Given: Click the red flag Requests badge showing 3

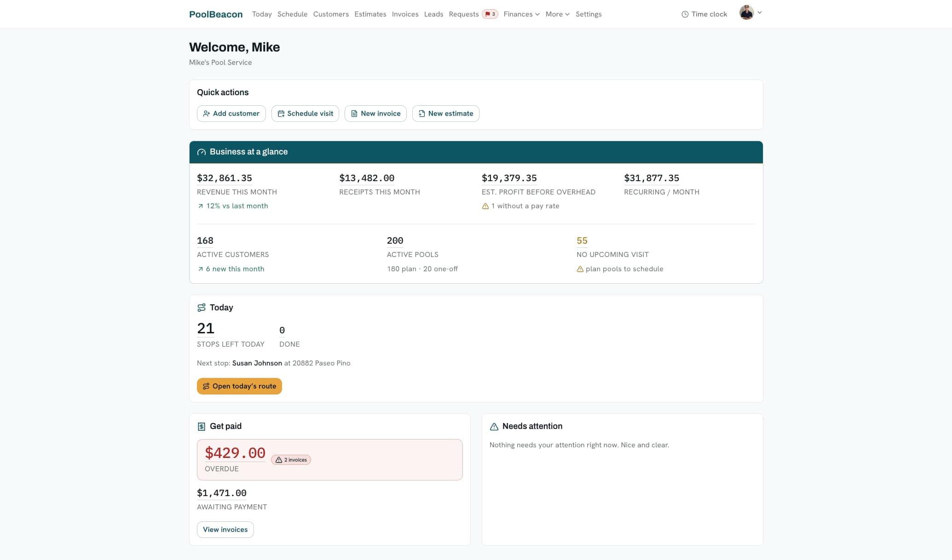Looking at the screenshot, I should [490, 14].
